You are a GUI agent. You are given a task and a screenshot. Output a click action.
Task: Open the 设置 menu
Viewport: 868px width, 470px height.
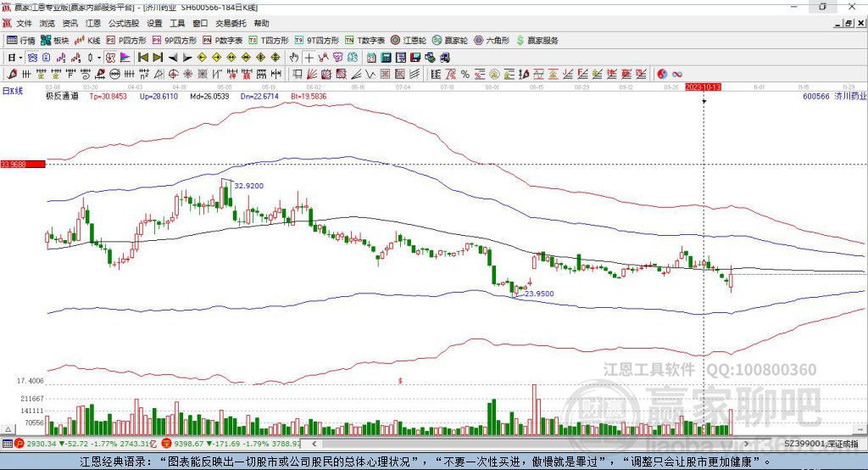(154, 23)
